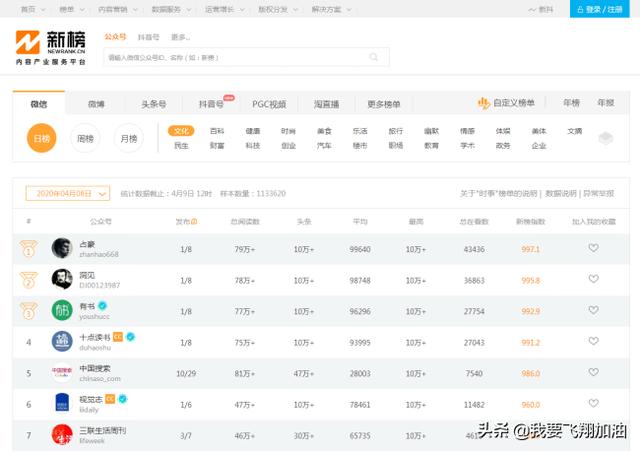Image resolution: width=640 pixels, height=452 pixels.
Task: Favorite 占豪 with the heart icon
Action: click(593, 248)
